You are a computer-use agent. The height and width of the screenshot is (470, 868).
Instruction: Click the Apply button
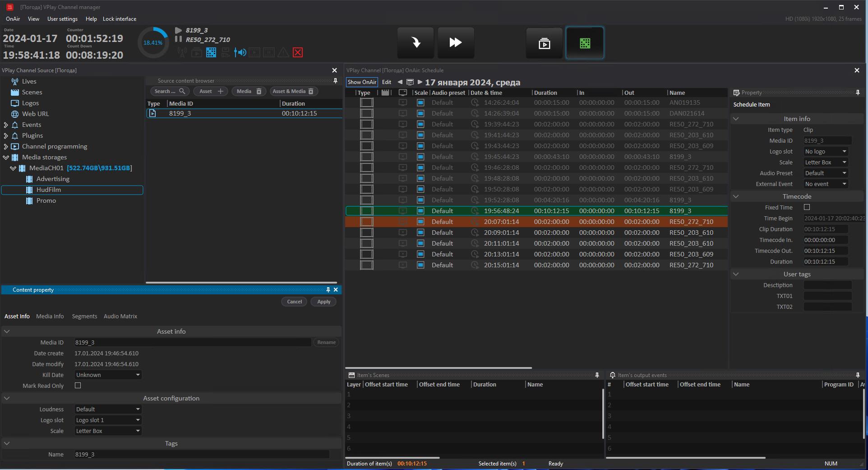(323, 302)
